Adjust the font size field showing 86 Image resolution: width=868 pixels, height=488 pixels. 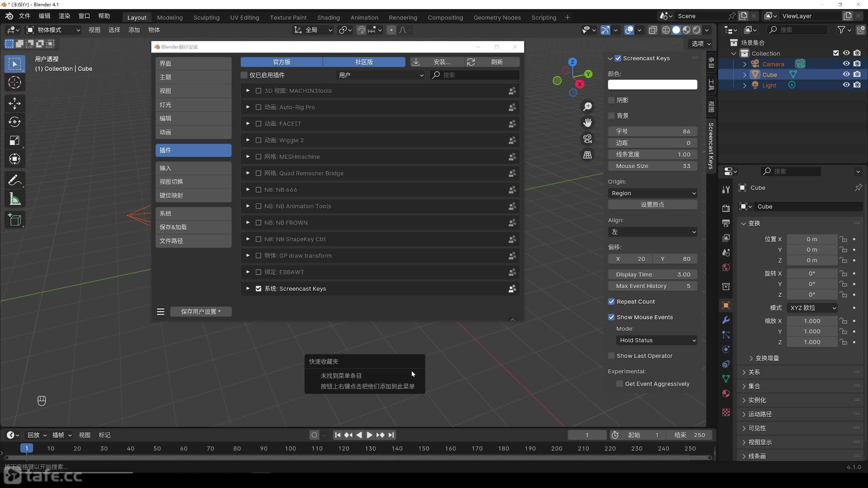[x=652, y=131]
